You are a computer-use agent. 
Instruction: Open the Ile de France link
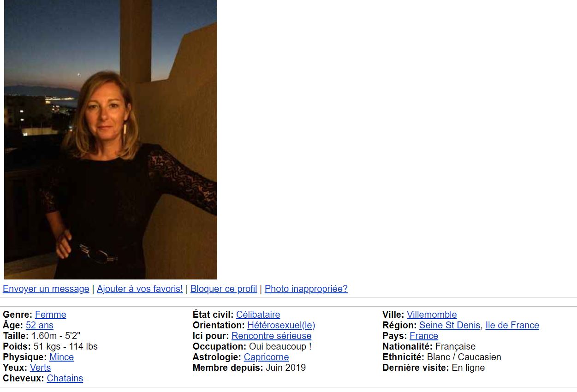click(x=512, y=325)
